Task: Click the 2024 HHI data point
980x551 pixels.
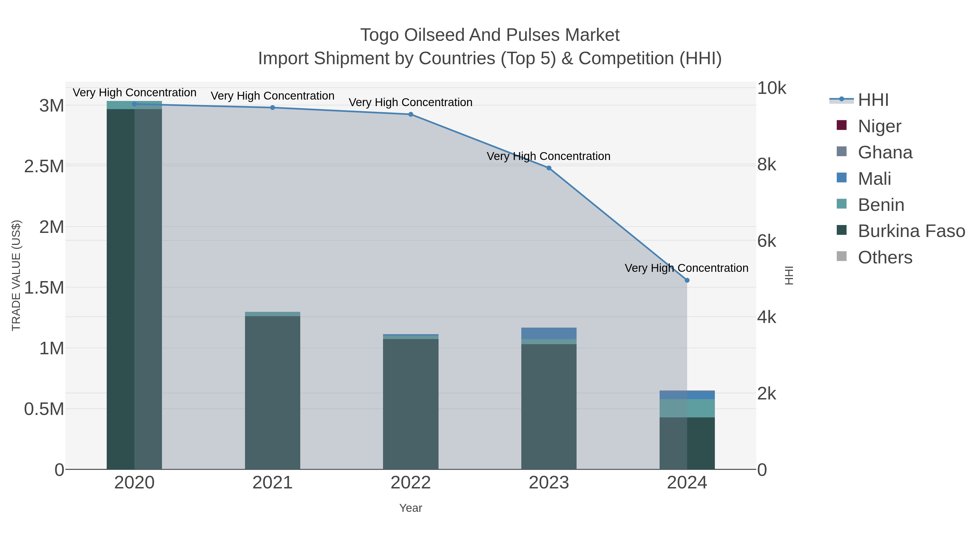Action: pyautogui.click(x=687, y=280)
